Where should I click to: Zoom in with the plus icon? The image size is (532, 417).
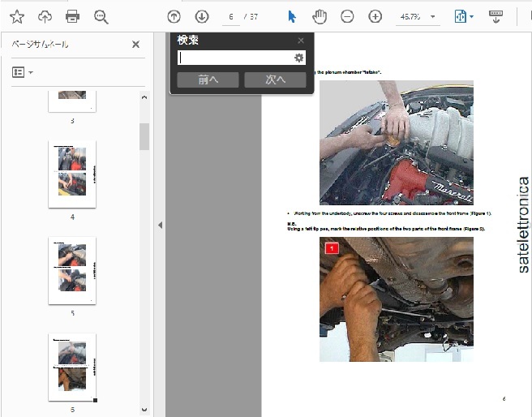375,16
